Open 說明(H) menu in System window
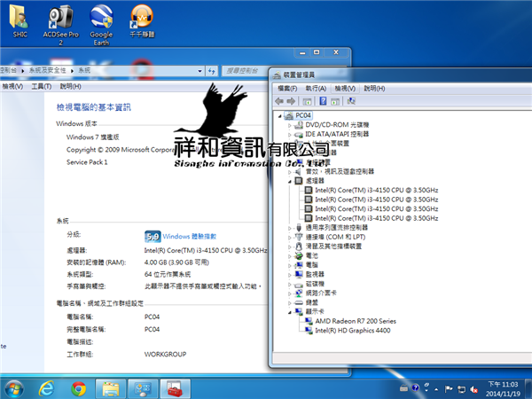This screenshot has height=399, width=532. tap(71, 87)
